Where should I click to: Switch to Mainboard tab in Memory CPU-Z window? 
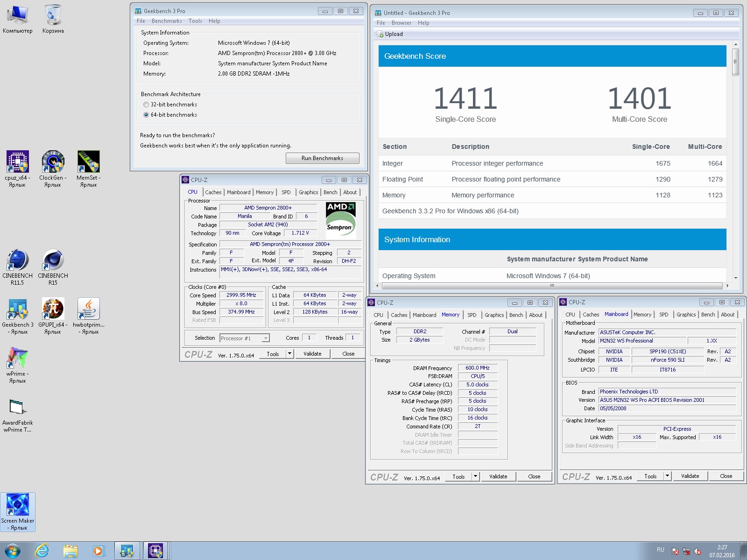(424, 315)
